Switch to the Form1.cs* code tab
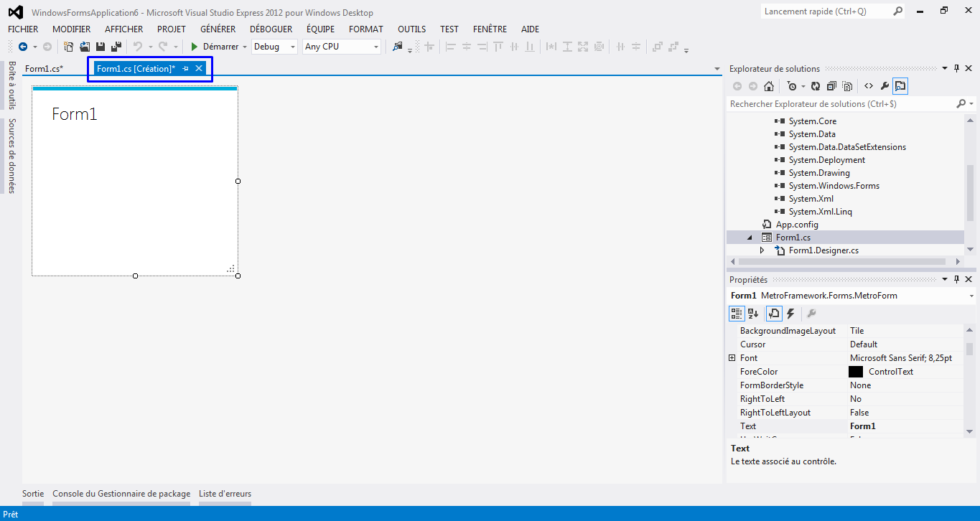The width and height of the screenshot is (980, 521). coord(44,69)
